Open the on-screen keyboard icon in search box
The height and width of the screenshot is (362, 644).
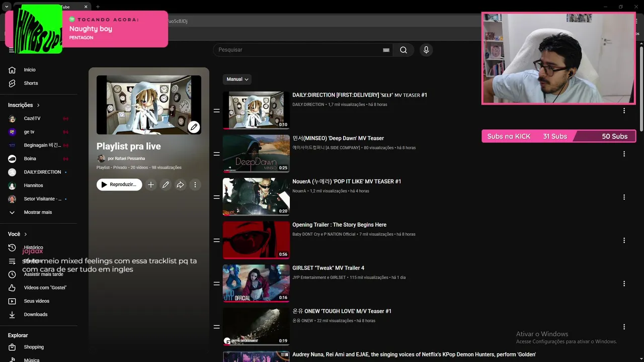(386, 50)
